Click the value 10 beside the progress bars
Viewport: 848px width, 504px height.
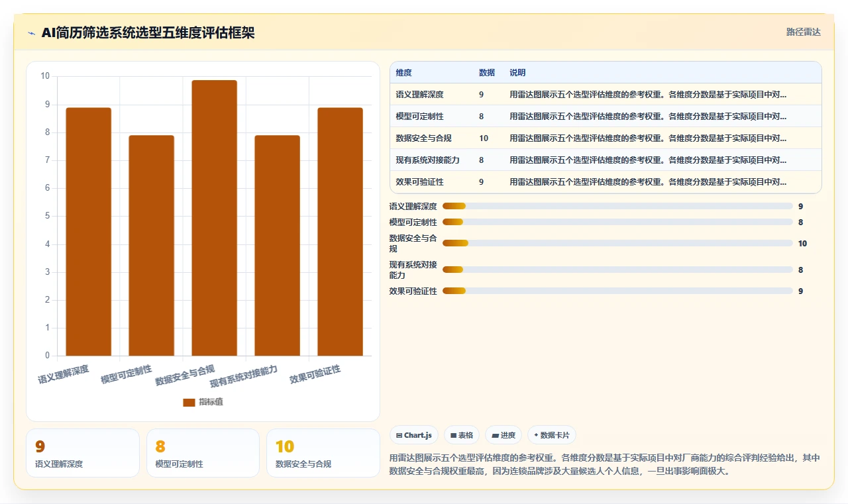pyautogui.click(x=802, y=244)
